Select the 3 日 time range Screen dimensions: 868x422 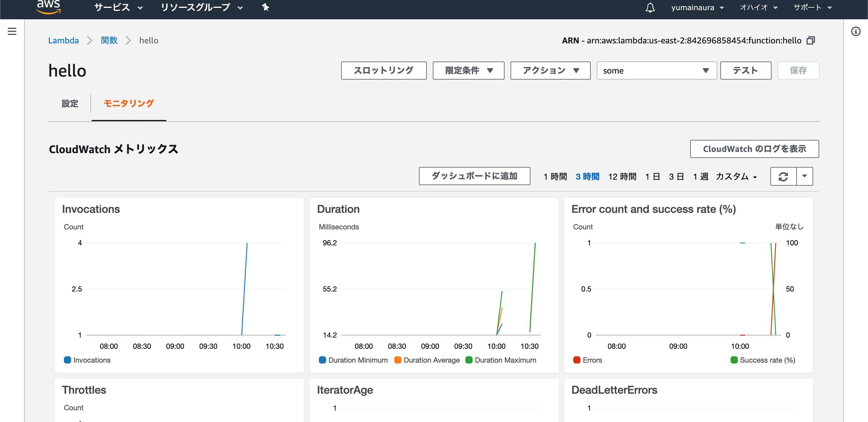[676, 177]
